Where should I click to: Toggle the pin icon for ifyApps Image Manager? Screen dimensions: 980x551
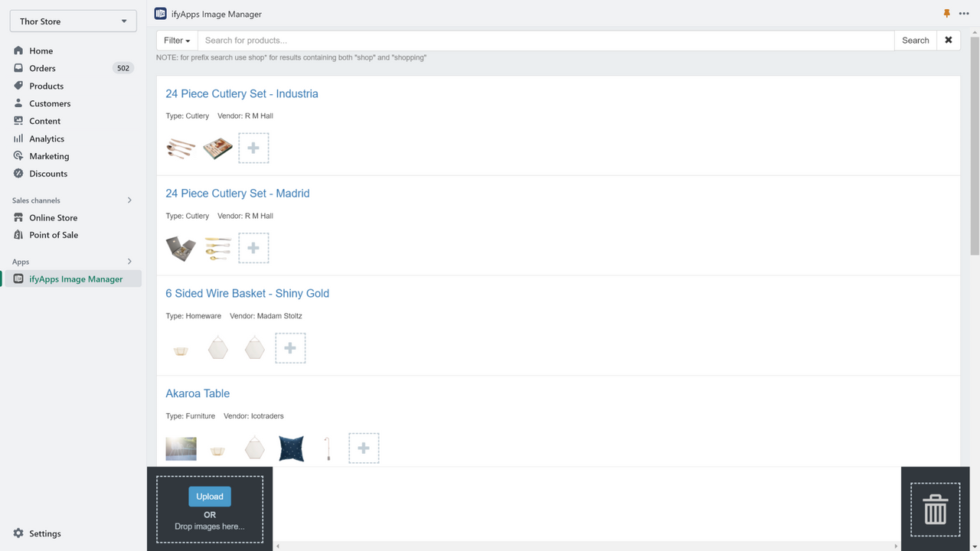click(946, 13)
